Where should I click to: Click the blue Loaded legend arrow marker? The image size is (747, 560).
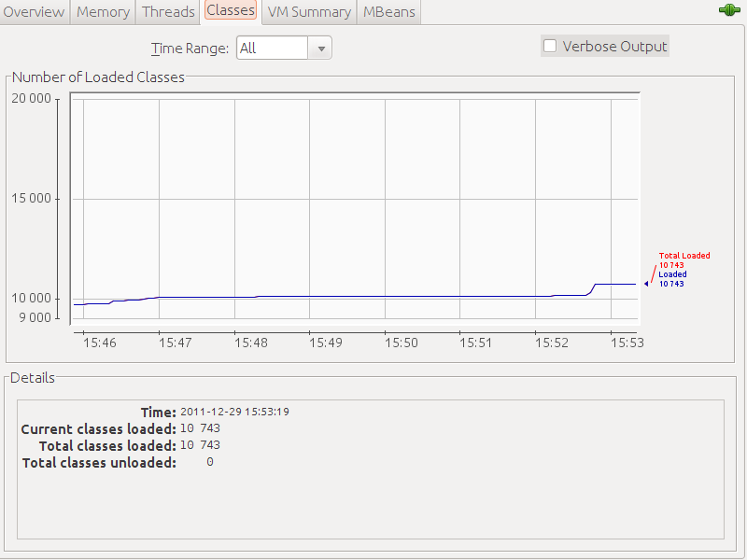tap(646, 284)
